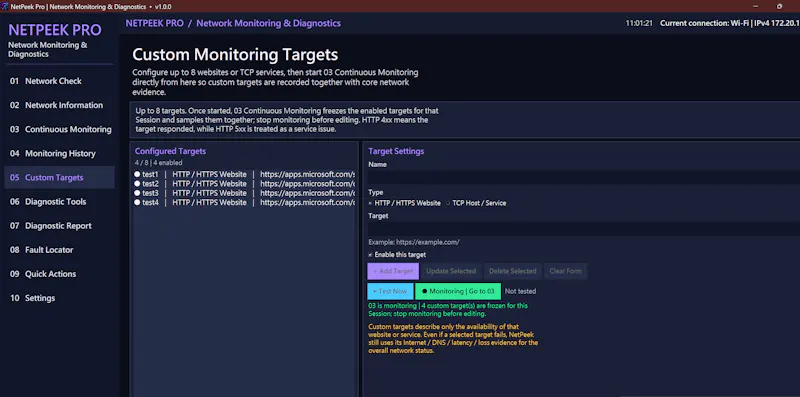Open 08 Fault Locator
The width and height of the screenshot is (800, 397).
[59, 250]
